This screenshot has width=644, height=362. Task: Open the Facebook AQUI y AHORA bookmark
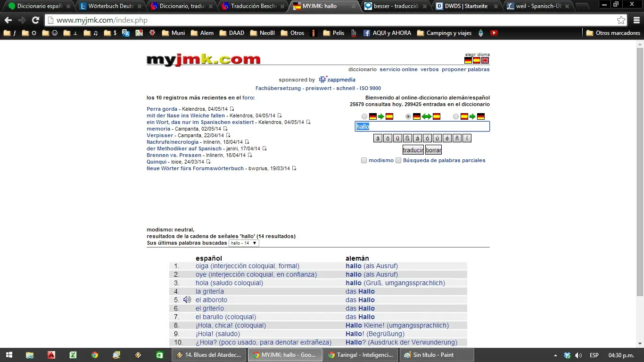[x=387, y=33]
